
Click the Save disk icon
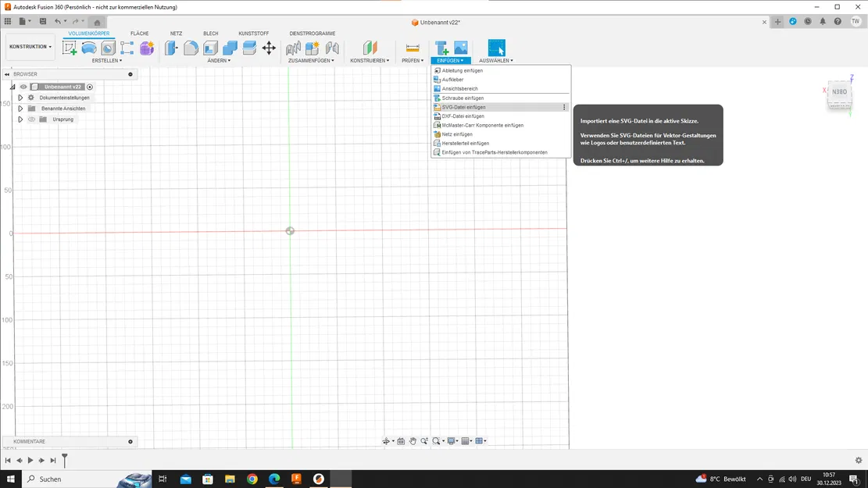[x=43, y=22]
